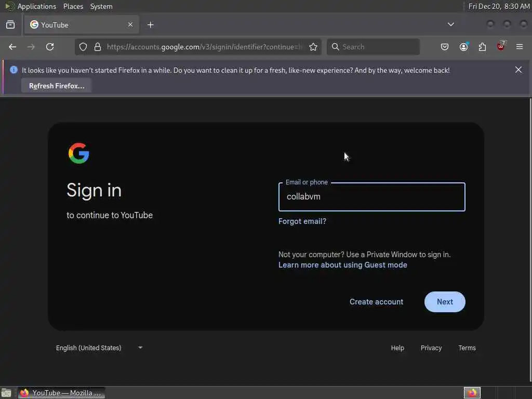Click the forward navigation arrow
Image resolution: width=532 pixels, height=399 pixels.
coord(31,47)
